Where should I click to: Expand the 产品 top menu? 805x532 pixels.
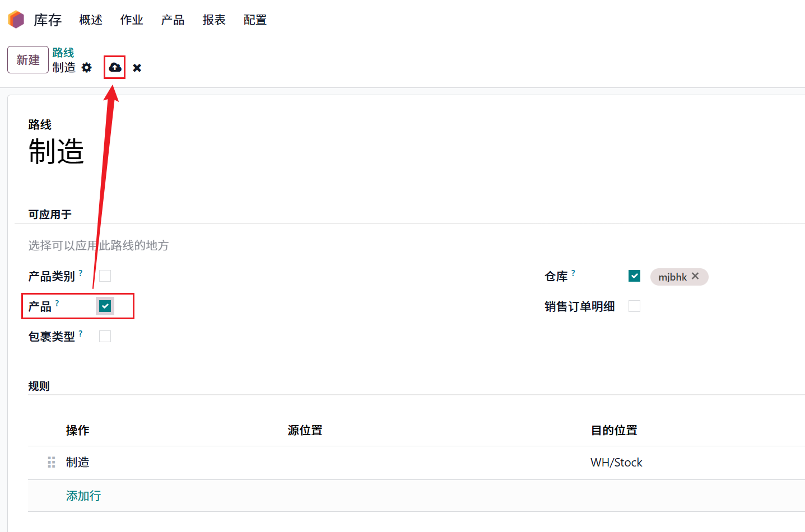(x=173, y=20)
